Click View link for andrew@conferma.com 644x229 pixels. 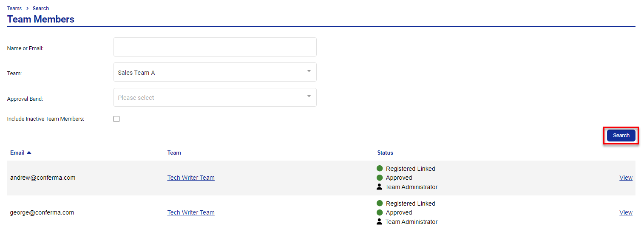point(626,178)
